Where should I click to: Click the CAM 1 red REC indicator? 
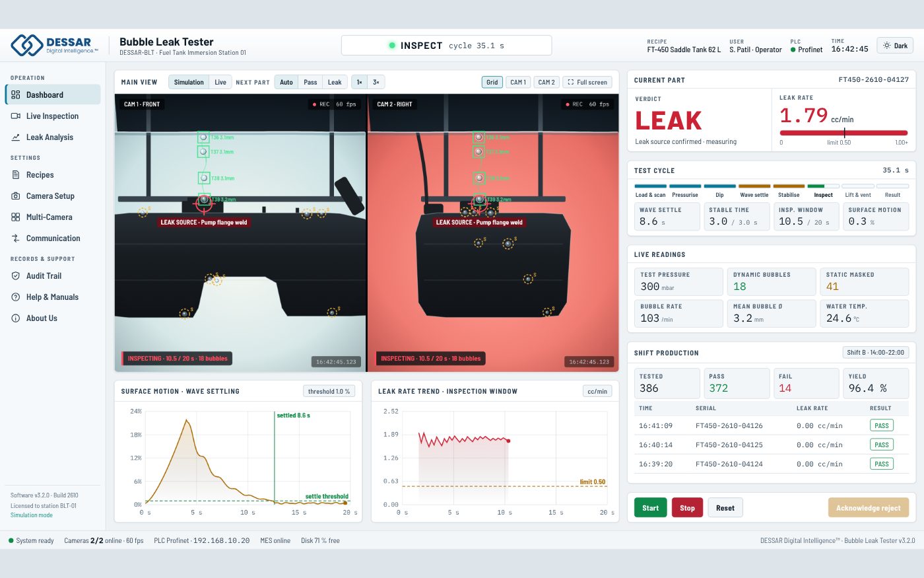(x=314, y=104)
